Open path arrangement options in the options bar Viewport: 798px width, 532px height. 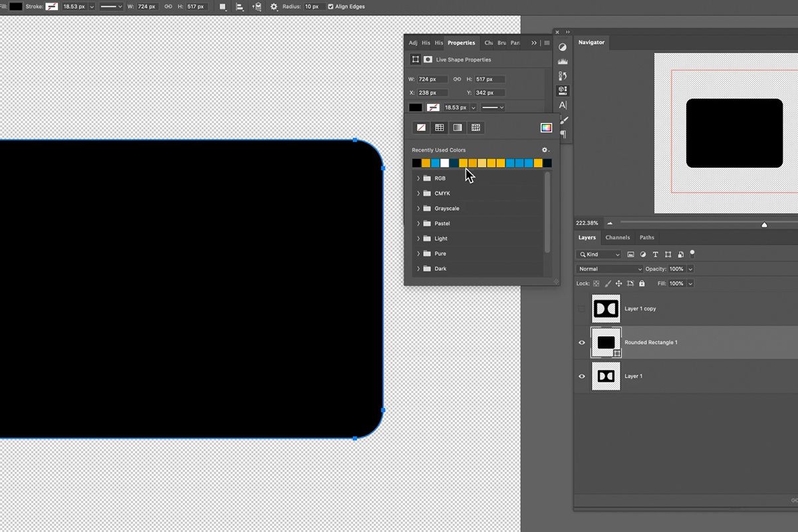[x=257, y=7]
